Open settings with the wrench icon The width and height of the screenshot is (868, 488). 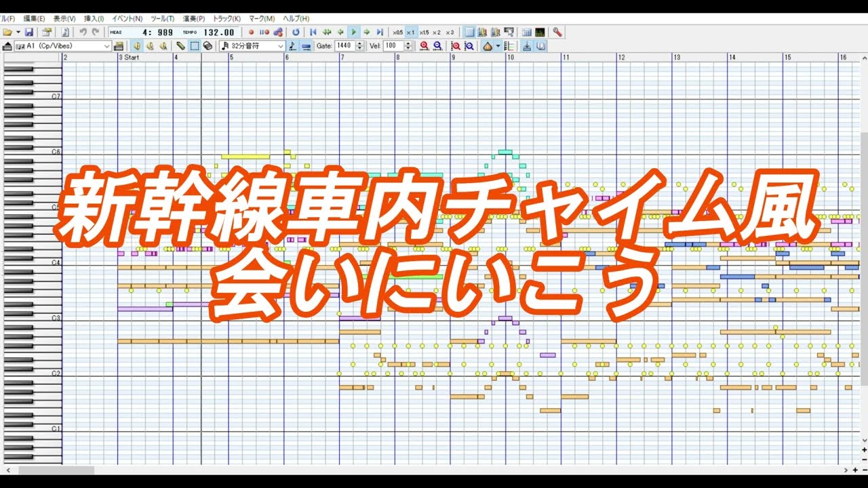tap(557, 32)
